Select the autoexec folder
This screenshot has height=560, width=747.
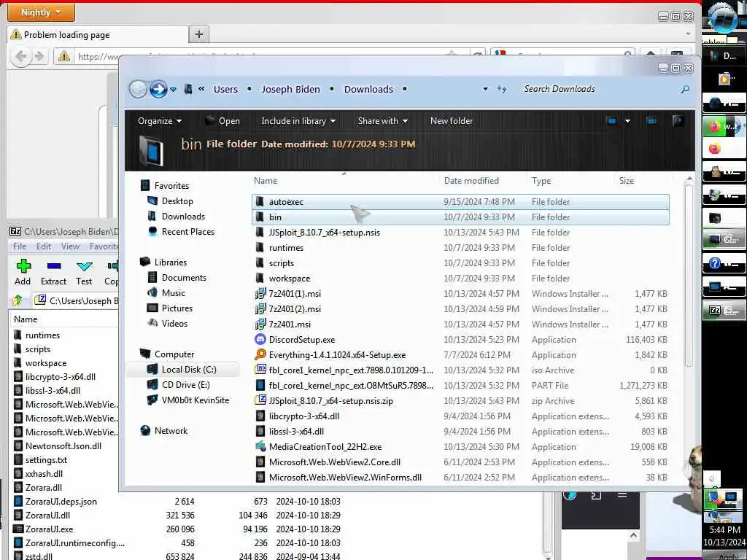460,202
